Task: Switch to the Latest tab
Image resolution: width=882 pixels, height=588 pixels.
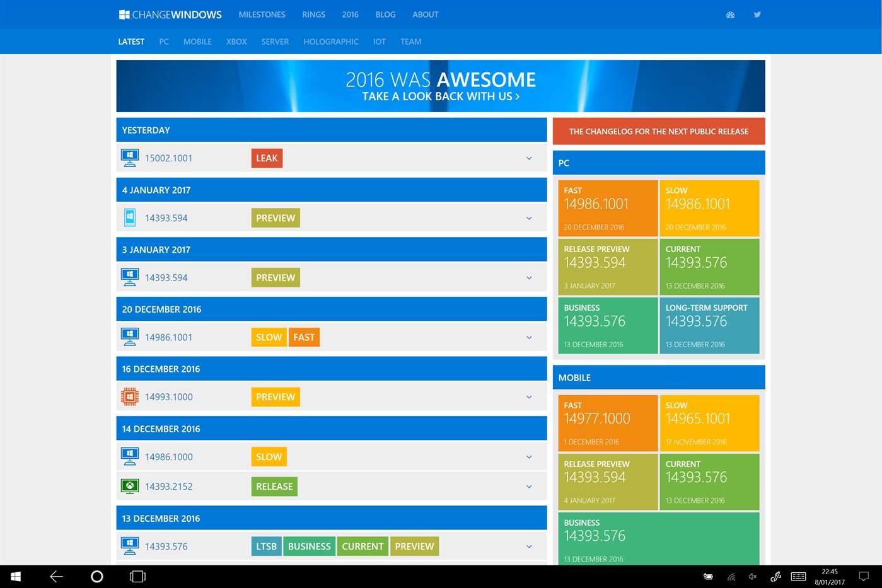Action: pos(131,42)
